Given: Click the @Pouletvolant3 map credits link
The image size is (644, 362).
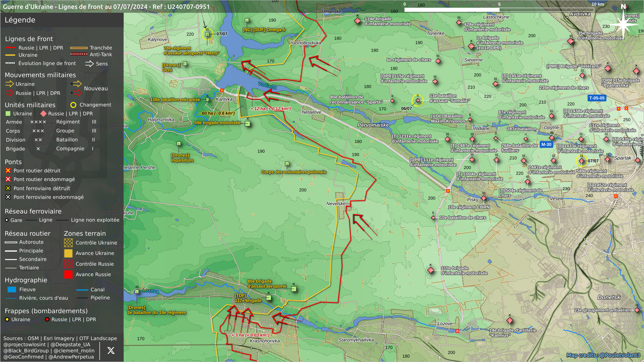Looking at the screenshot, I should click(620, 355).
